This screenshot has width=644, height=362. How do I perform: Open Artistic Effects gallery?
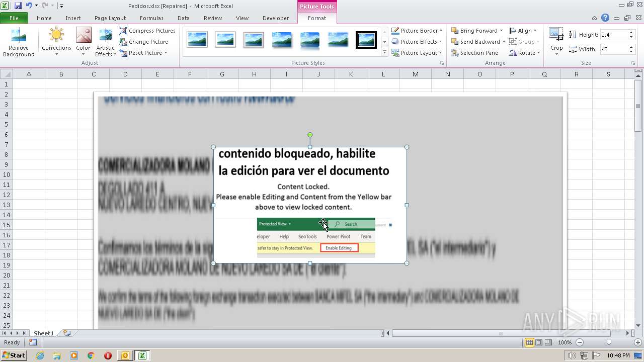[106, 42]
